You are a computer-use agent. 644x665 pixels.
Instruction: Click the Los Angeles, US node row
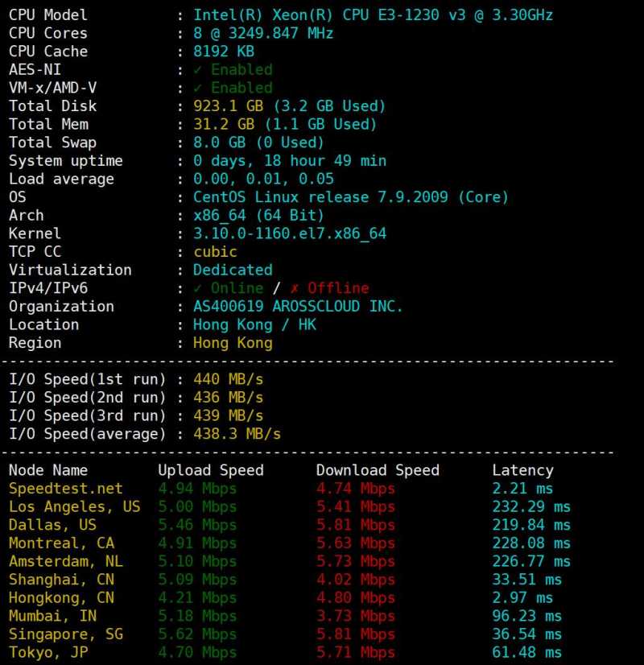pos(74,507)
